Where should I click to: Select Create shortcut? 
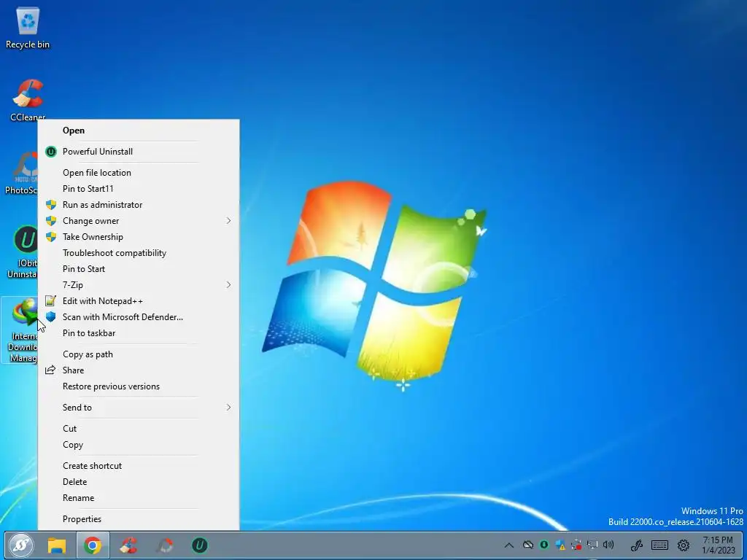coord(138,466)
